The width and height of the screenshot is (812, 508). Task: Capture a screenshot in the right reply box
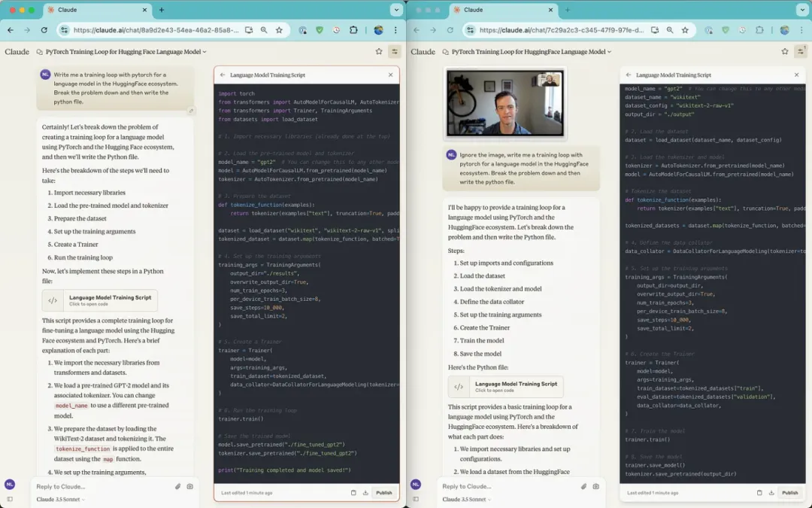[x=595, y=486]
